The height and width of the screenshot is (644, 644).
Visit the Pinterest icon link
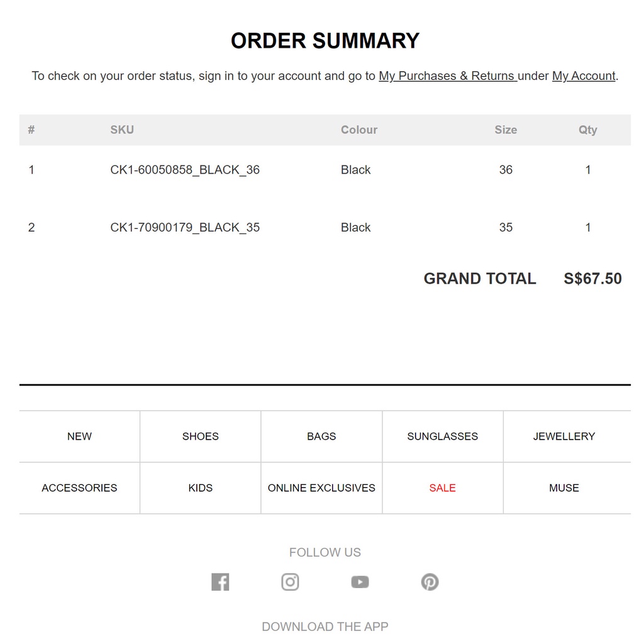coord(430,582)
